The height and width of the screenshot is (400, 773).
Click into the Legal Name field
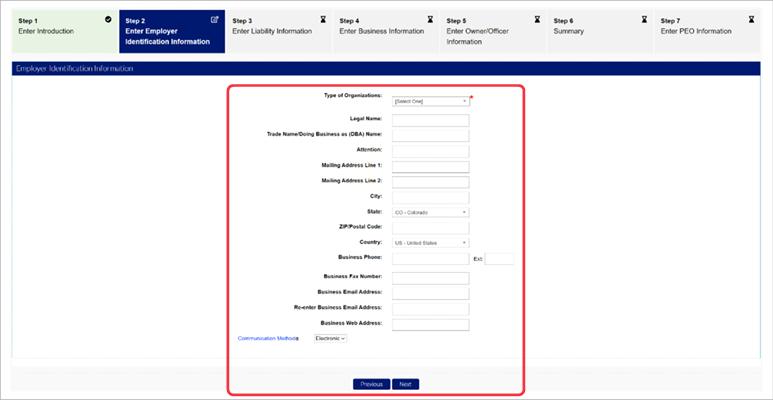[x=430, y=120]
